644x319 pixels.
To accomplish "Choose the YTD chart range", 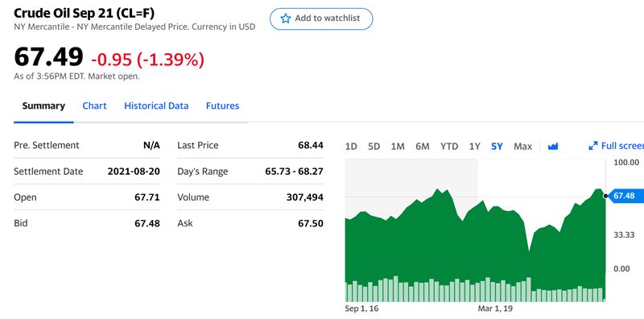I will (x=449, y=147).
